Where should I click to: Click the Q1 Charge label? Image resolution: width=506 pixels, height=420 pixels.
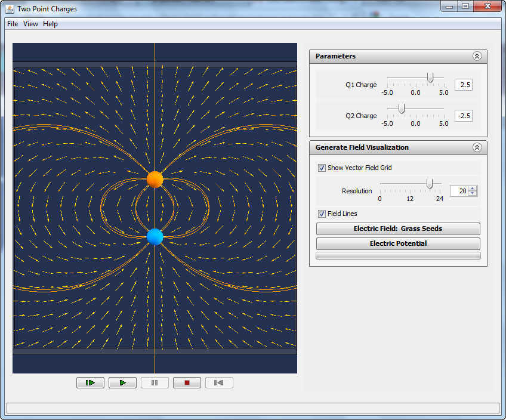(x=361, y=85)
